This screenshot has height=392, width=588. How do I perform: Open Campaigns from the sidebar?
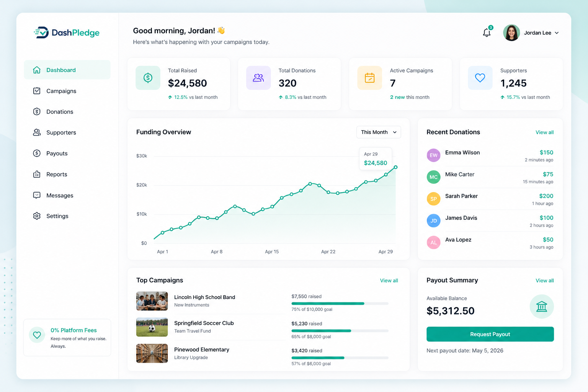pos(67,91)
